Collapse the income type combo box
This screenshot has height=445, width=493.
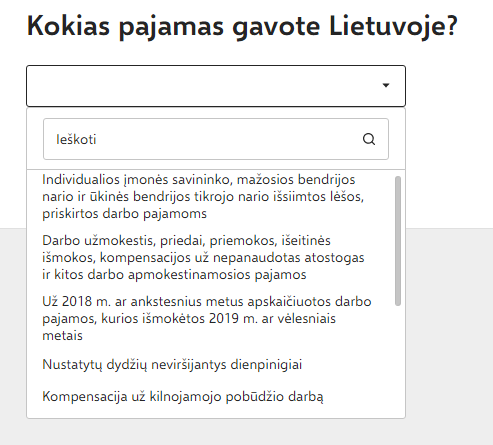[216, 86]
